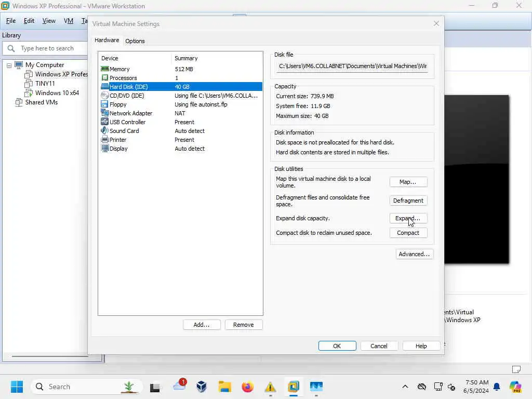Select the Printer device icon
Screen dimensions: 532x399
(x=105, y=139)
